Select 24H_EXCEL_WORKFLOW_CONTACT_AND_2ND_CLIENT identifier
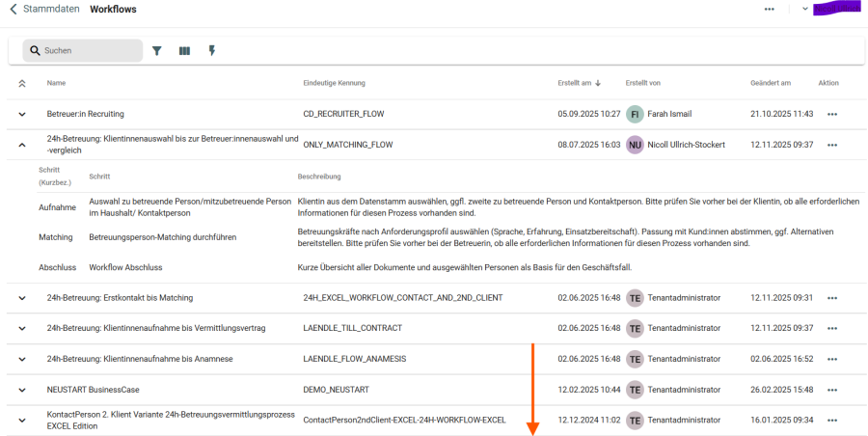Image resolution: width=868 pixels, height=436 pixels. point(403,298)
